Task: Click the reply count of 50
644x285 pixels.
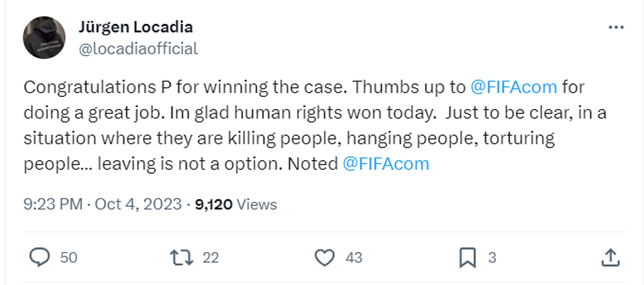Action: pyautogui.click(x=69, y=258)
